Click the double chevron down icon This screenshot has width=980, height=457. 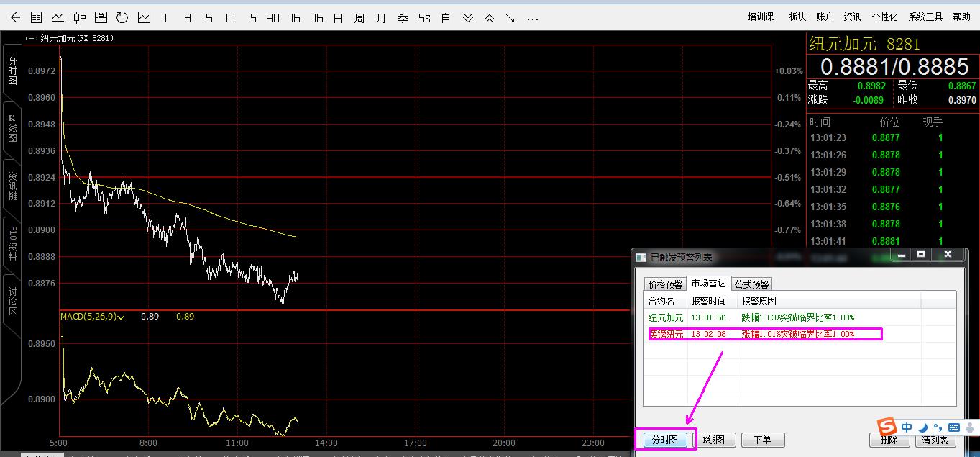pyautogui.click(x=468, y=17)
